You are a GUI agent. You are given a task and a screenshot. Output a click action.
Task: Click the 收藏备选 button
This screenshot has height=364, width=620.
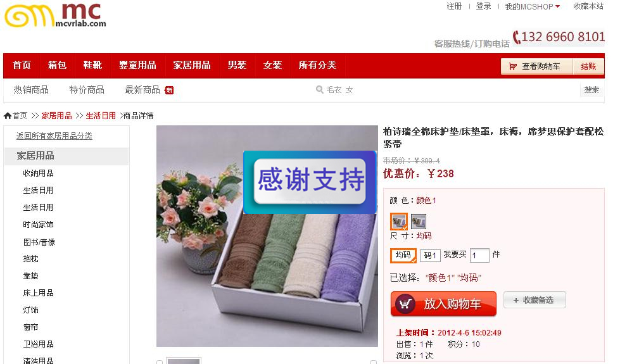pyautogui.click(x=535, y=300)
